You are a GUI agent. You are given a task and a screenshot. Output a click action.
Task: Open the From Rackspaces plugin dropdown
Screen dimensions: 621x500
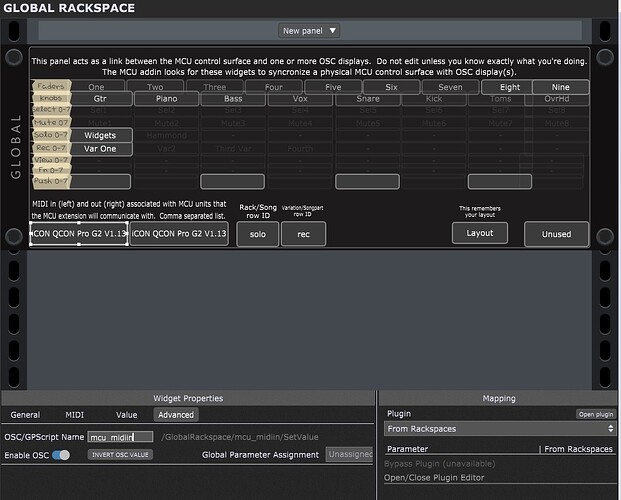click(x=500, y=429)
